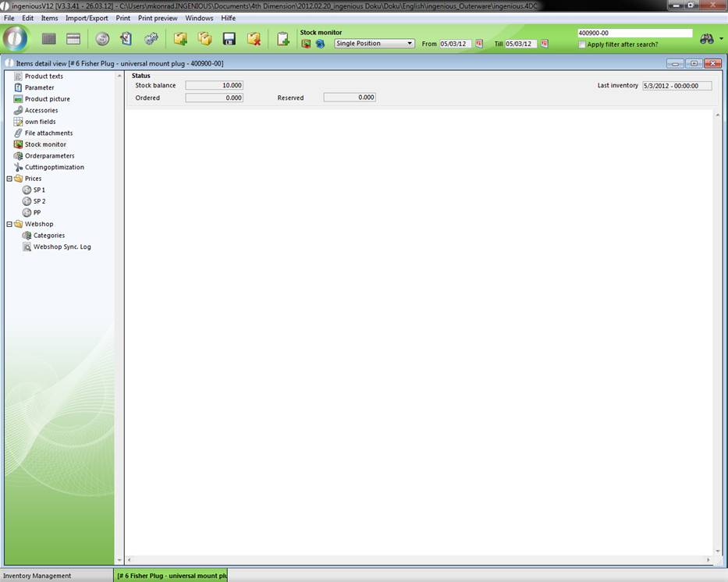Image resolution: width=728 pixels, height=582 pixels.
Task: Open the calendar picker beside From date
Action: [479, 44]
